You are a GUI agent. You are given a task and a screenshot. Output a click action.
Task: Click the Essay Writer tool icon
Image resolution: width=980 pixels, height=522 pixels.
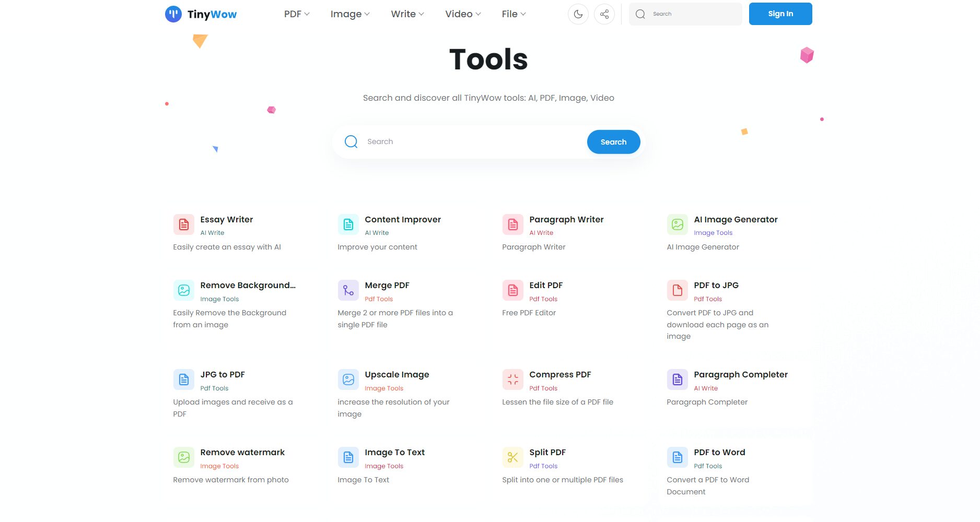[x=184, y=224]
